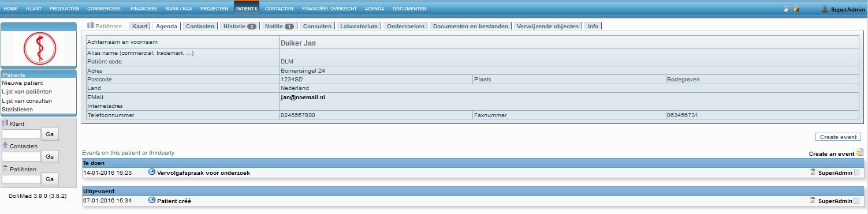The width and height of the screenshot is (868, 214).
Task: Click the jan@noemail.nl email link
Action: 303,97
